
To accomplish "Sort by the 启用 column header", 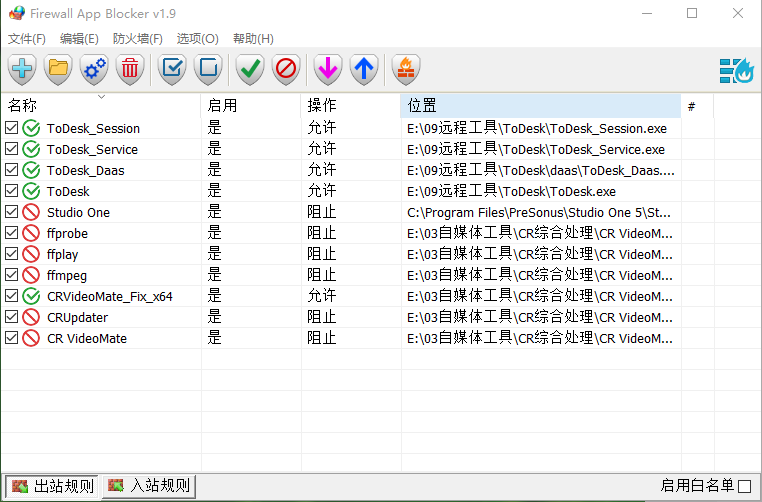I will (x=251, y=105).
